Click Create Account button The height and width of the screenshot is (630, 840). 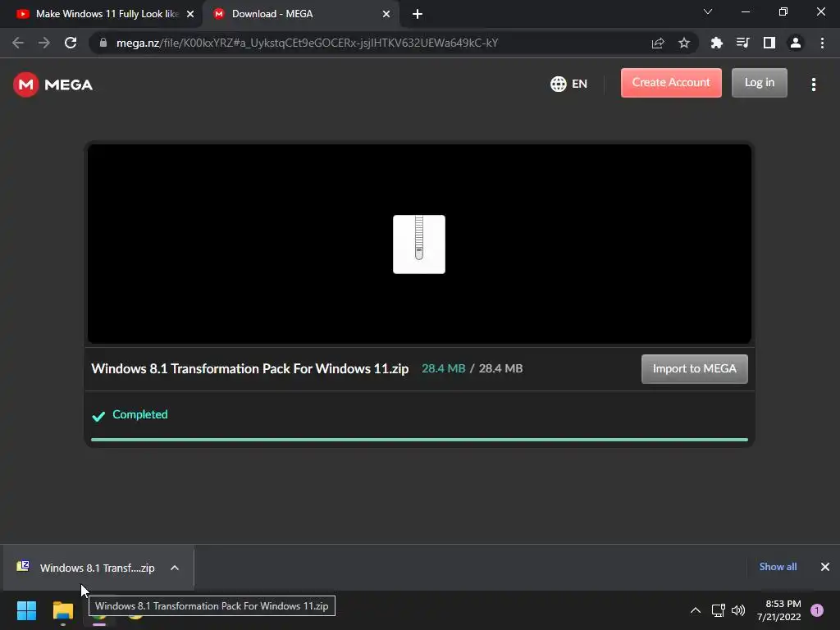click(671, 83)
